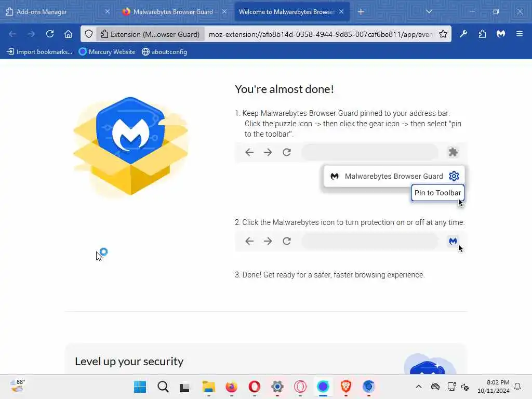
Task: Close the Malwarebytes Browser Guard tab
Action: pos(224,11)
